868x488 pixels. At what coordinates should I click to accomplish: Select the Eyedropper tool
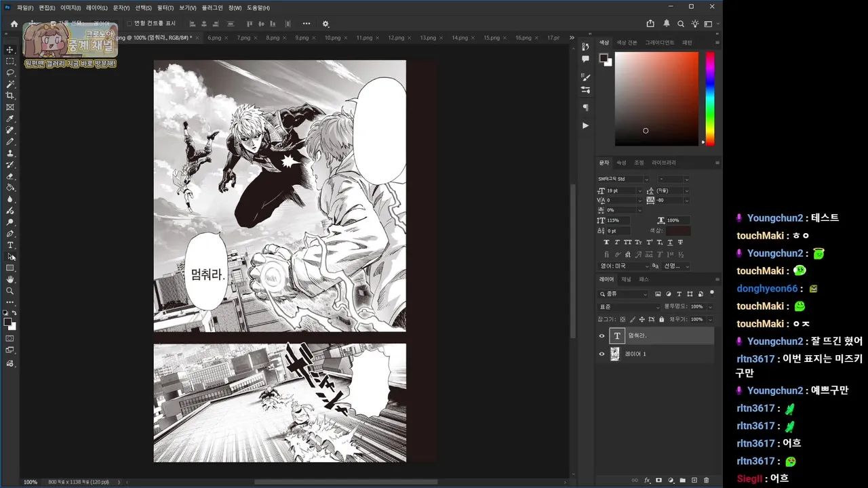point(10,119)
